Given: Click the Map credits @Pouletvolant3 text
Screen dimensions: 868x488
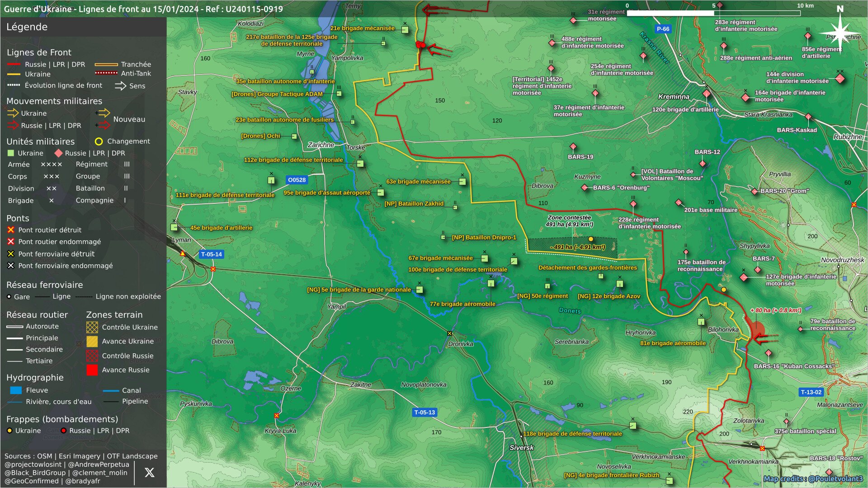Looking at the screenshot, I should click(813, 479).
